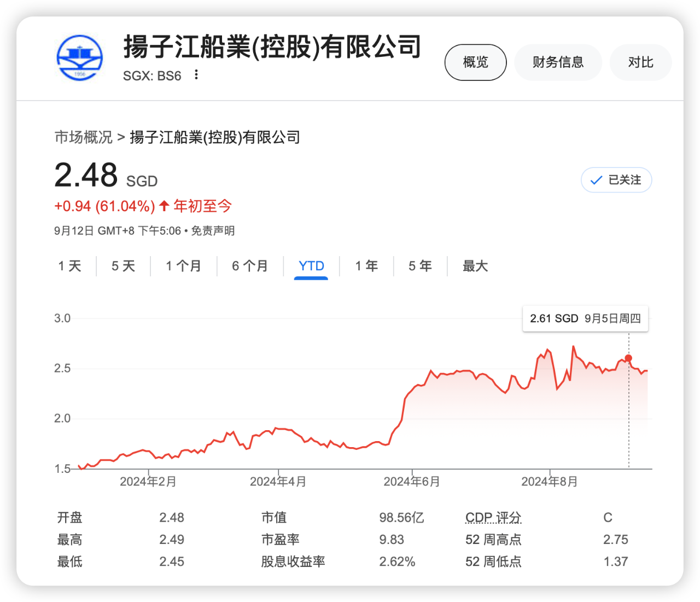Click the 3.0 y-axis label
700x602 pixels.
[x=62, y=319]
